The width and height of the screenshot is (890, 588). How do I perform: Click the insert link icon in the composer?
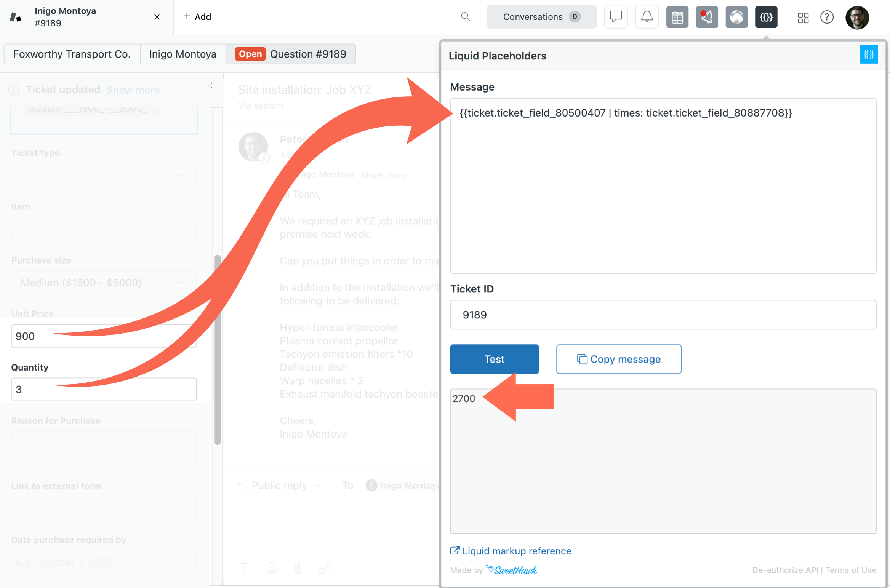coord(325,568)
